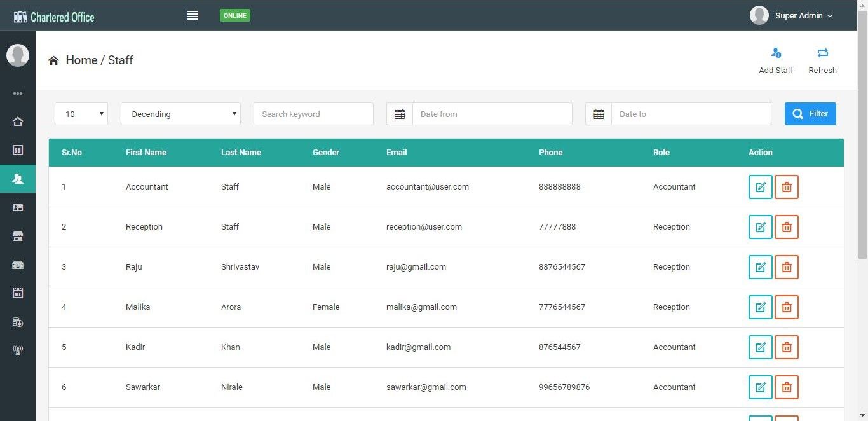Click the Add Staff icon

776,53
